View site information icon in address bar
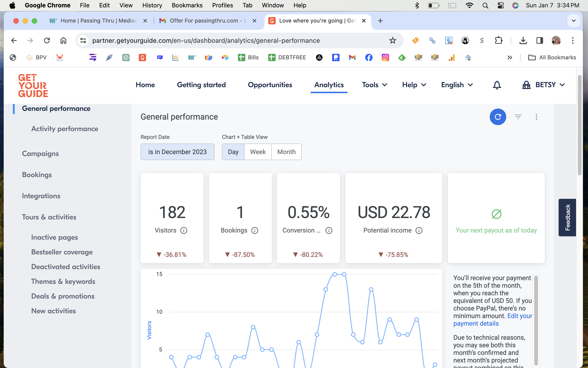The width and height of the screenshot is (588, 368). 83,40
